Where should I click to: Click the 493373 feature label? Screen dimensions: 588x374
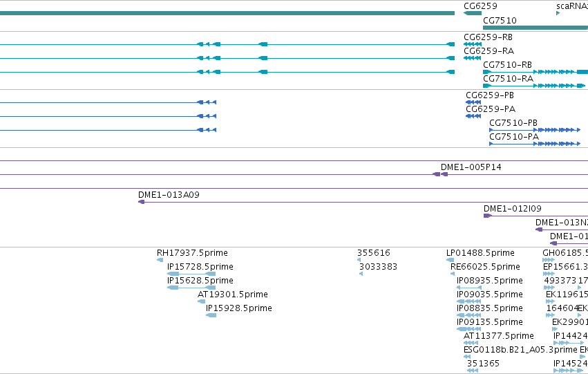[560, 281]
